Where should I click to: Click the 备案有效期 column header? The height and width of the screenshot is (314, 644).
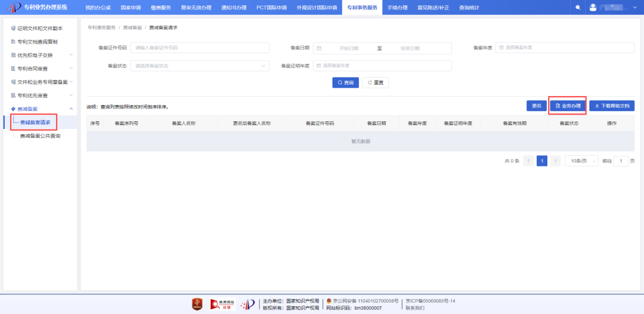514,124
